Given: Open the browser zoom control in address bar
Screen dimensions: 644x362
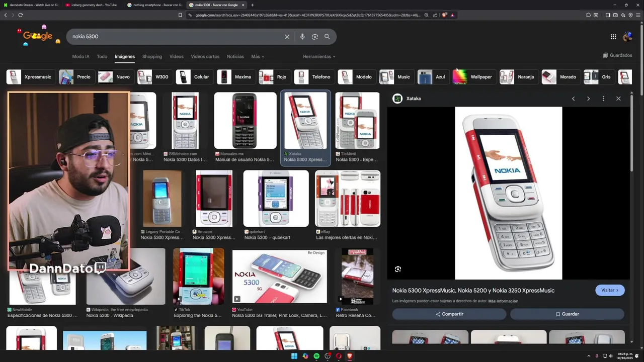Looking at the screenshot, I should pyautogui.click(x=426, y=15).
